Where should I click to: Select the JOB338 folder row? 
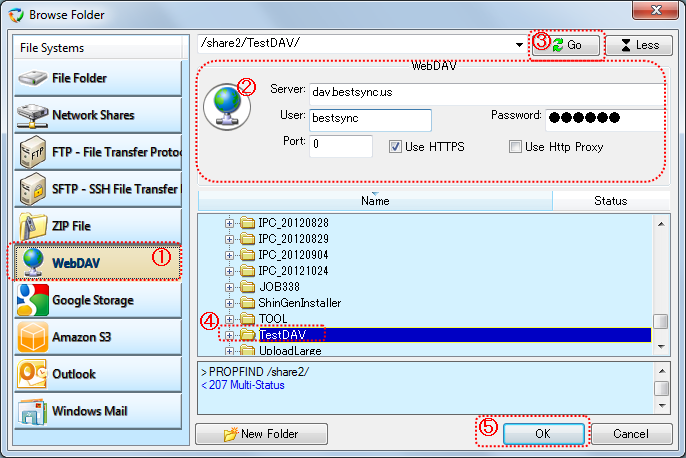279,287
